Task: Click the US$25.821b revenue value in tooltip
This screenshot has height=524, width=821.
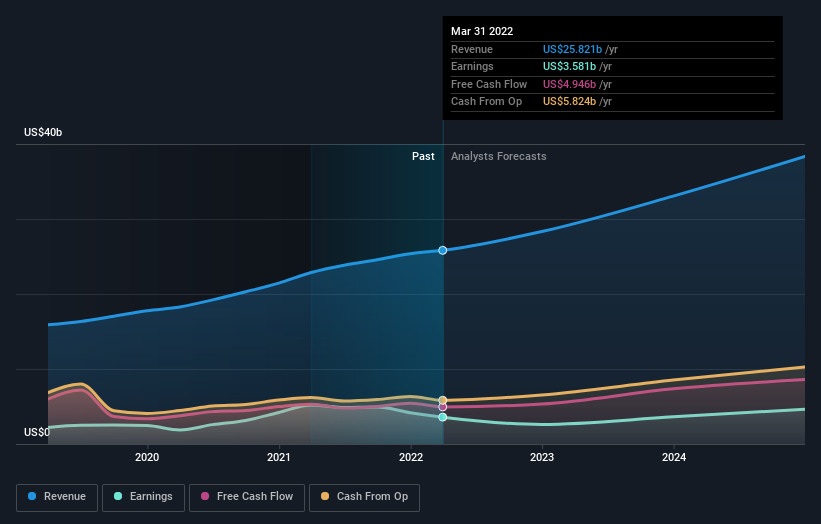Action: pos(572,49)
